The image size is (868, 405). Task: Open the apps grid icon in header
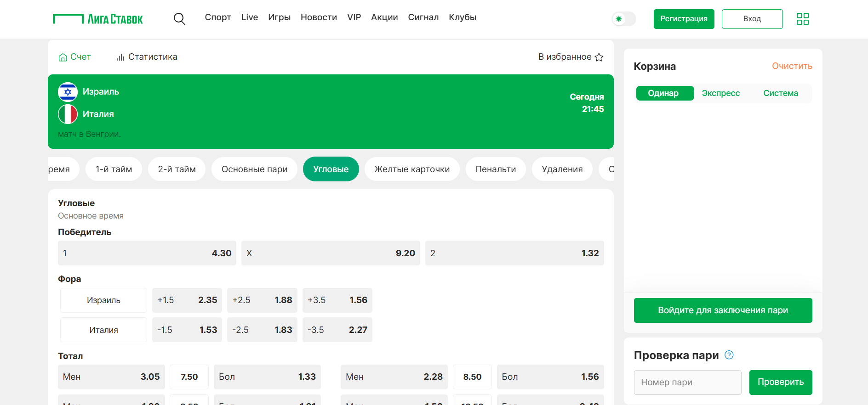802,19
